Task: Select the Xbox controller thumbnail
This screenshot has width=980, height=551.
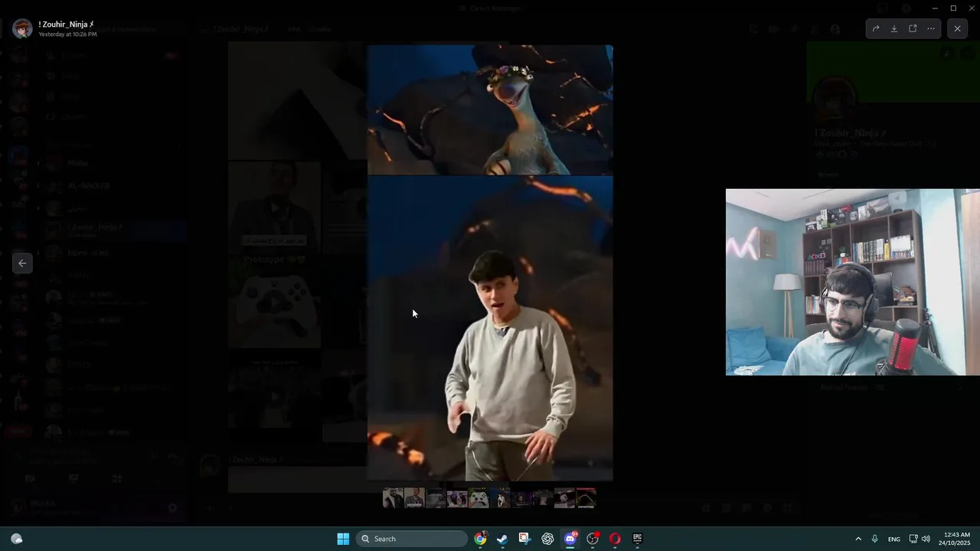Action: [x=479, y=498]
